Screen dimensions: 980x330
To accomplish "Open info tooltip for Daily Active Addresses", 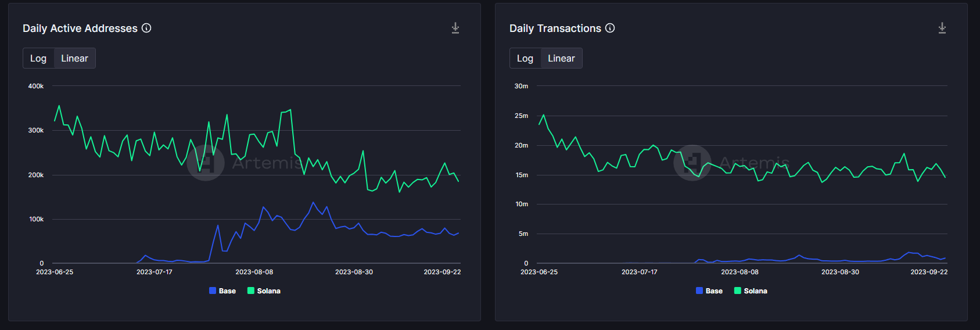I will 146,28.
